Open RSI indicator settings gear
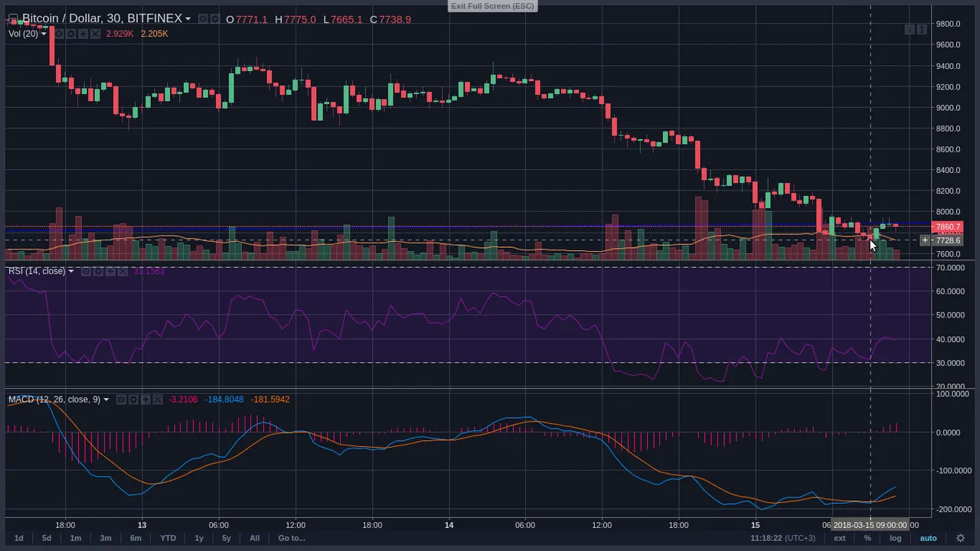980x551 pixels. coord(98,271)
